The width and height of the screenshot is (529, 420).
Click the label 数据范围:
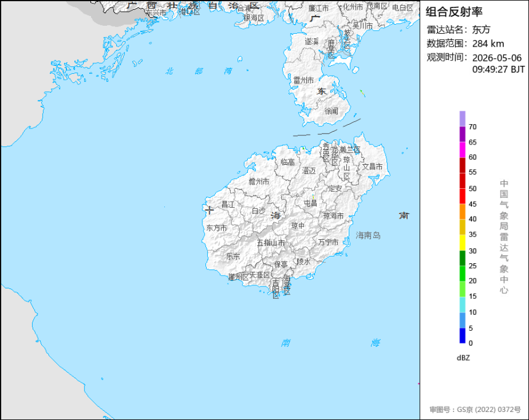coord(447,44)
